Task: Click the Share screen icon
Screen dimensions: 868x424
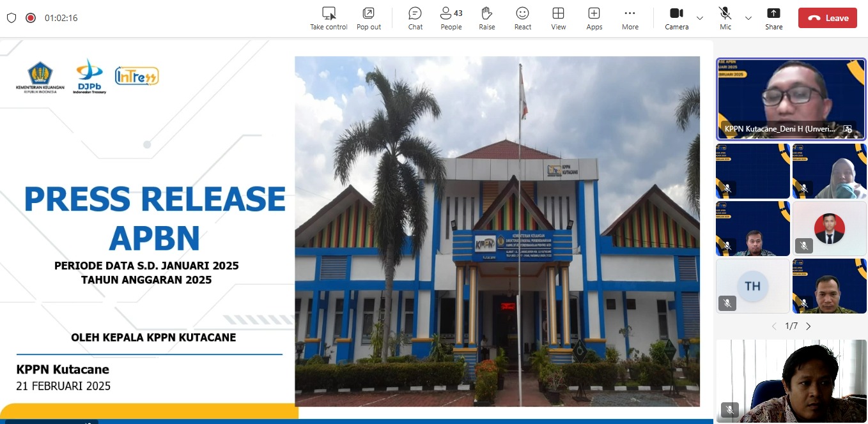Action: click(x=773, y=17)
